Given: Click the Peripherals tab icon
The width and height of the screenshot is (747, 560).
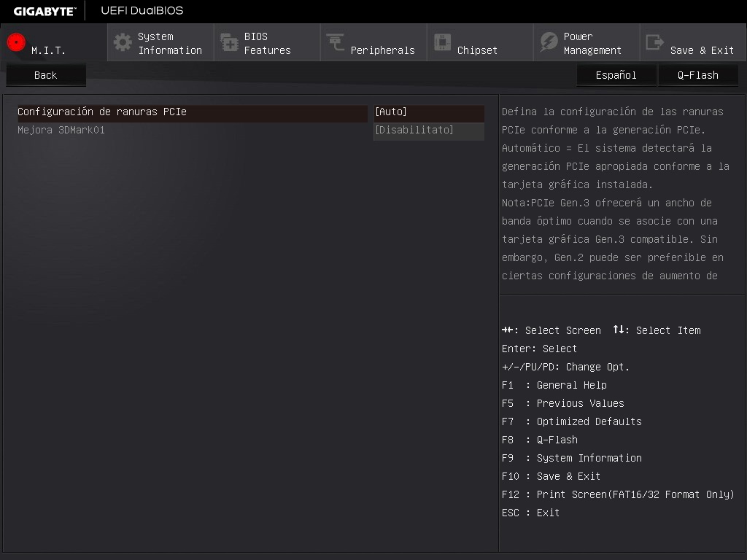Looking at the screenshot, I should click(x=336, y=42).
